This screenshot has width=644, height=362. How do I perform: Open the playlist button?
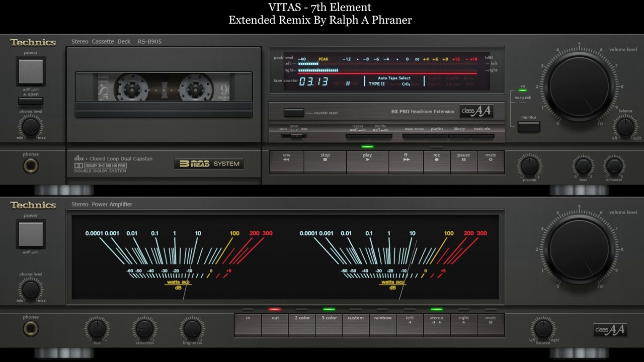tap(437, 136)
